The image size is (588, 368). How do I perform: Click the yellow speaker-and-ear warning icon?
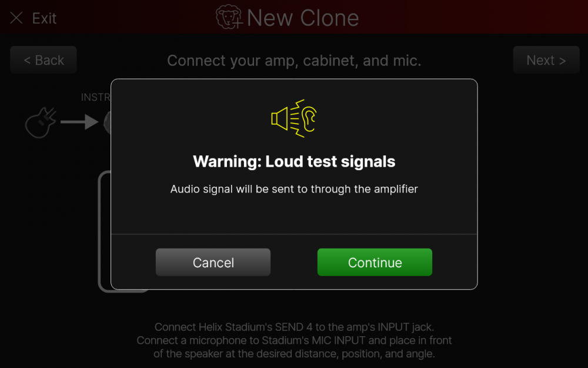click(x=294, y=118)
